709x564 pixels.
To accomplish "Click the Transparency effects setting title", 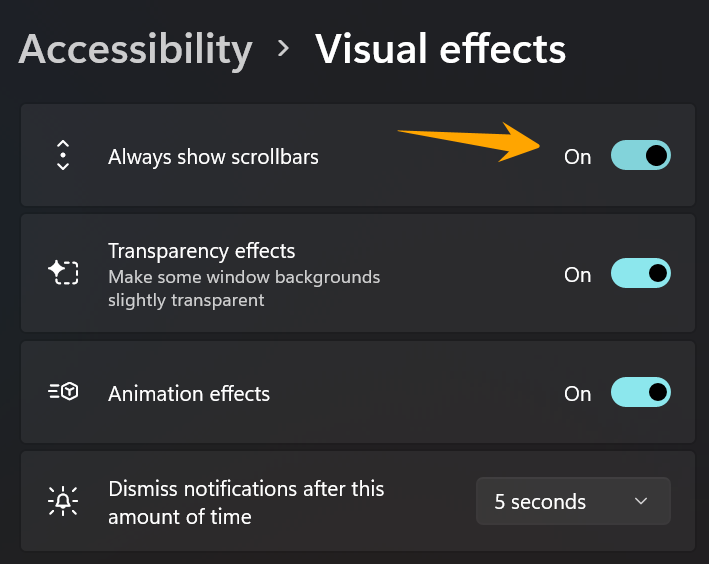I will [201, 250].
